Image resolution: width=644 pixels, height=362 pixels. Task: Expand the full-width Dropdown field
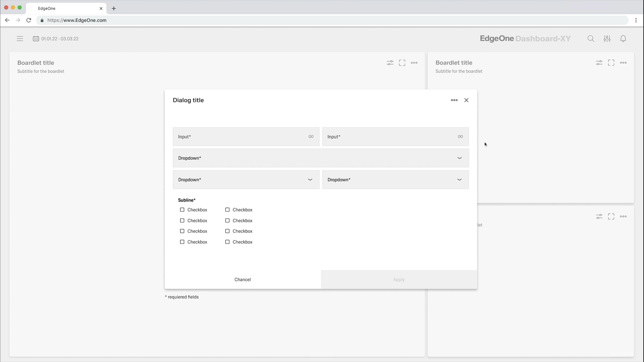[x=321, y=158]
